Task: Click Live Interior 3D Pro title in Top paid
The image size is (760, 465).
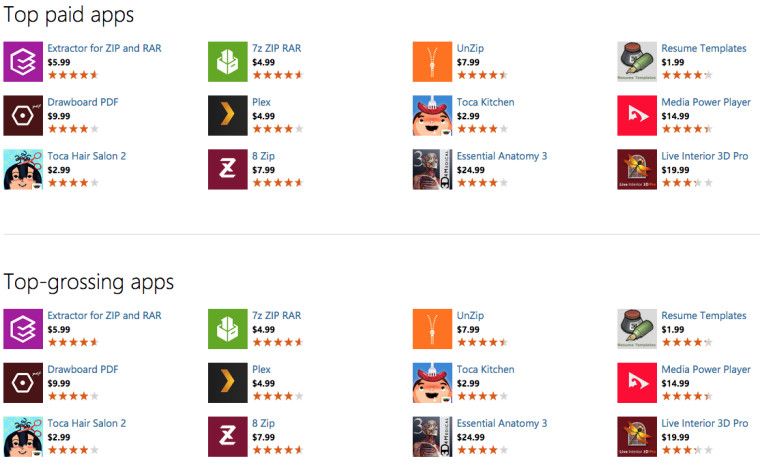Action: [x=704, y=156]
